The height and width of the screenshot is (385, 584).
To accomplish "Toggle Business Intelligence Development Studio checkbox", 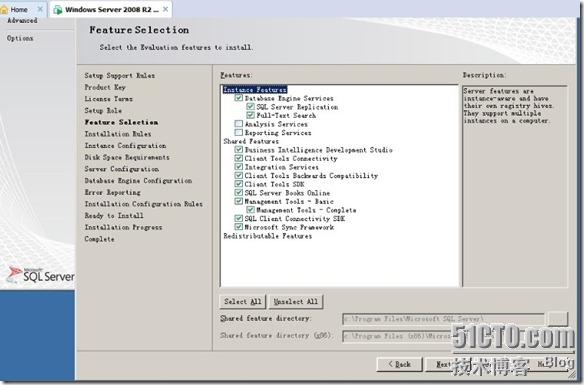I will [x=239, y=150].
